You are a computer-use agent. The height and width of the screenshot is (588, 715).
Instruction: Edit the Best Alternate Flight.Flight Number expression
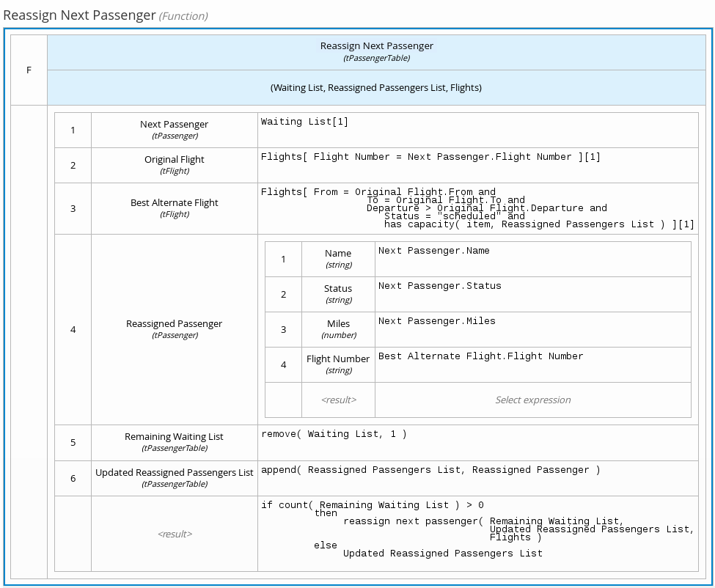tap(532, 364)
